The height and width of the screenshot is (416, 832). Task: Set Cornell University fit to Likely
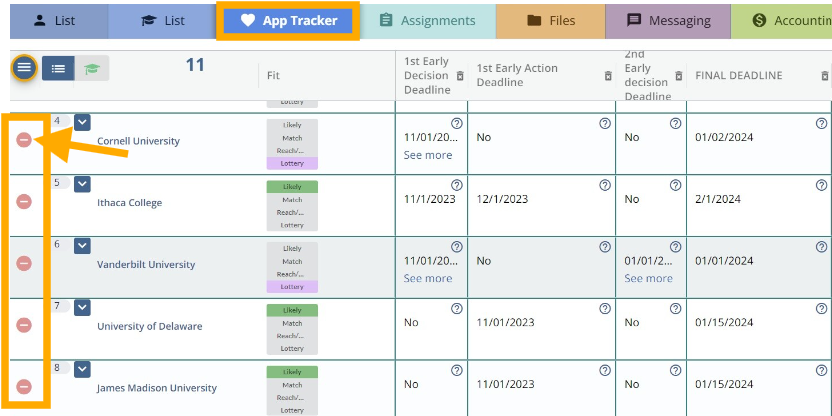pyautogui.click(x=292, y=125)
